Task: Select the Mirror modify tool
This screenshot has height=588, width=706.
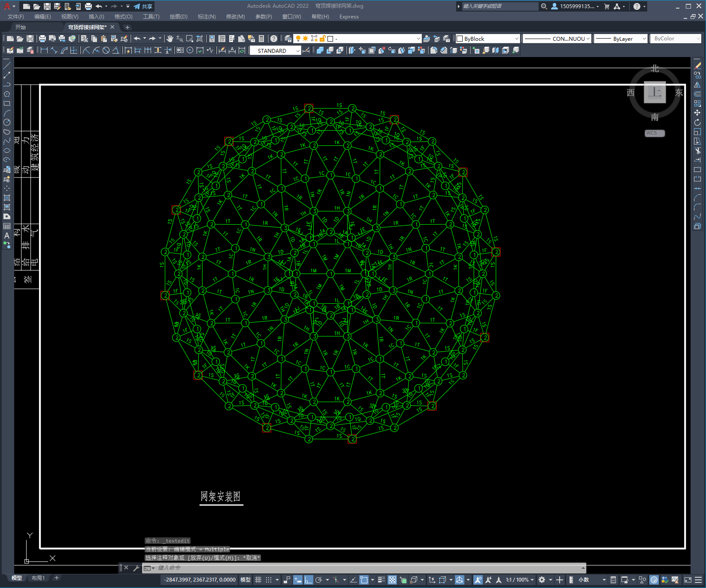Action: point(697,84)
